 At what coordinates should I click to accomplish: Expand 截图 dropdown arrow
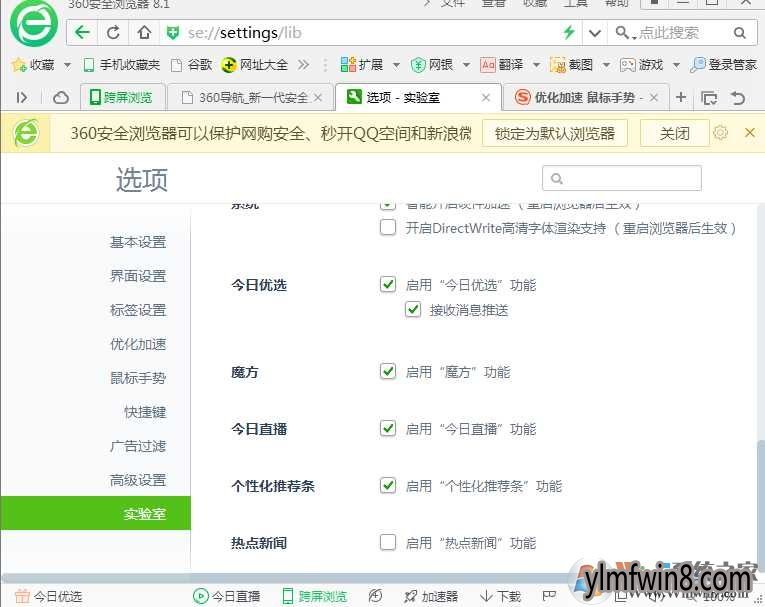click(x=606, y=65)
